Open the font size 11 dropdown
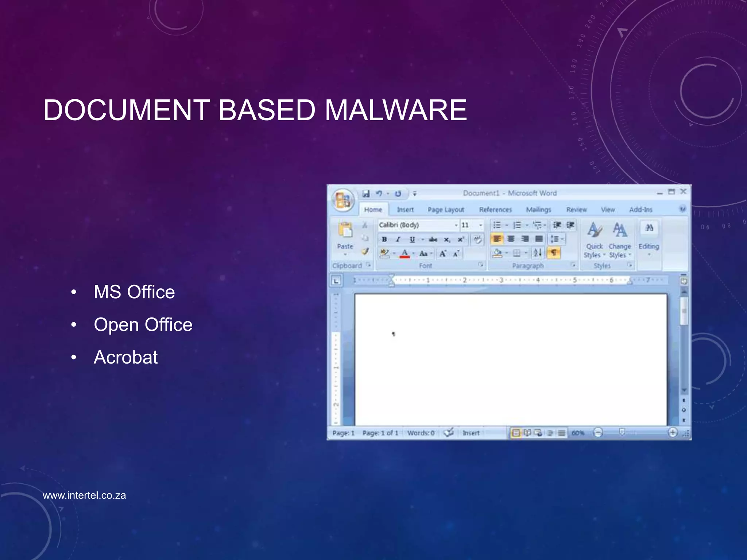Screen dimensions: 747x560 (480, 225)
